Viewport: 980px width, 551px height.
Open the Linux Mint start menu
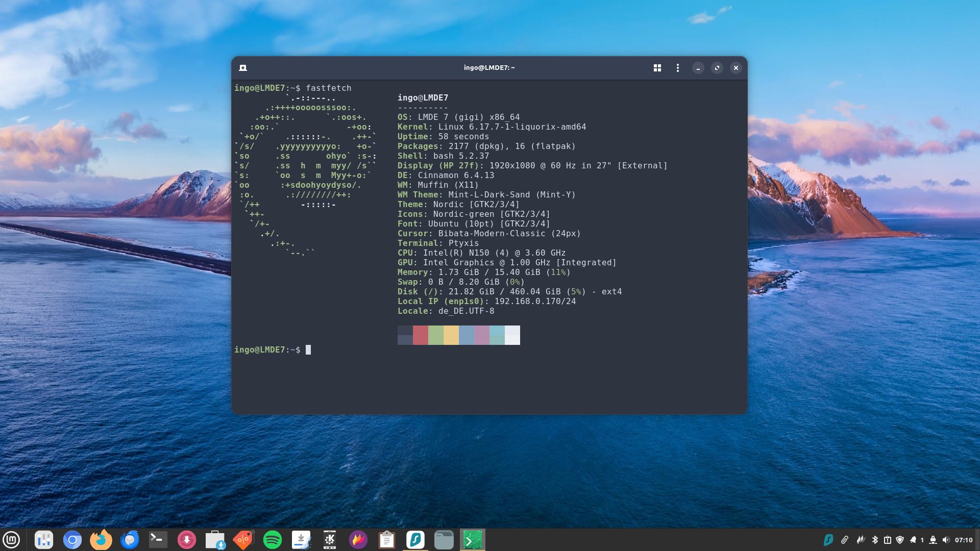[11, 540]
